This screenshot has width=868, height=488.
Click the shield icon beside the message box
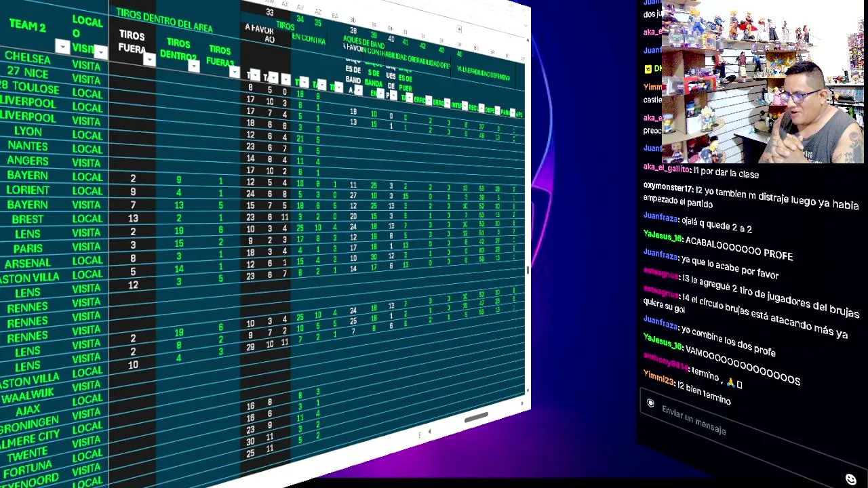click(x=650, y=403)
